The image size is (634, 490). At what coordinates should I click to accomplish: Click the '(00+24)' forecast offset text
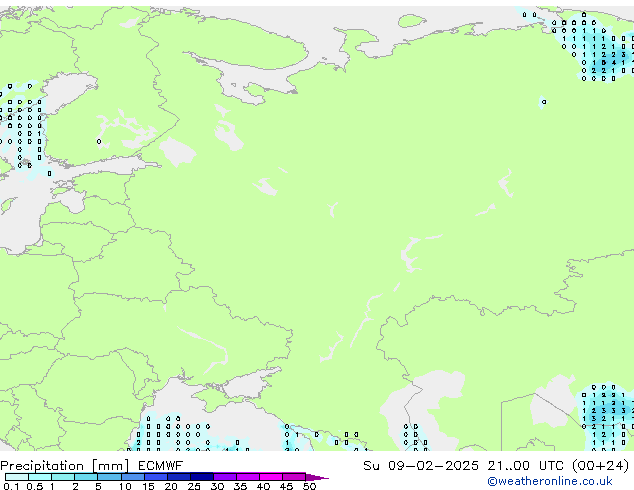point(601,466)
